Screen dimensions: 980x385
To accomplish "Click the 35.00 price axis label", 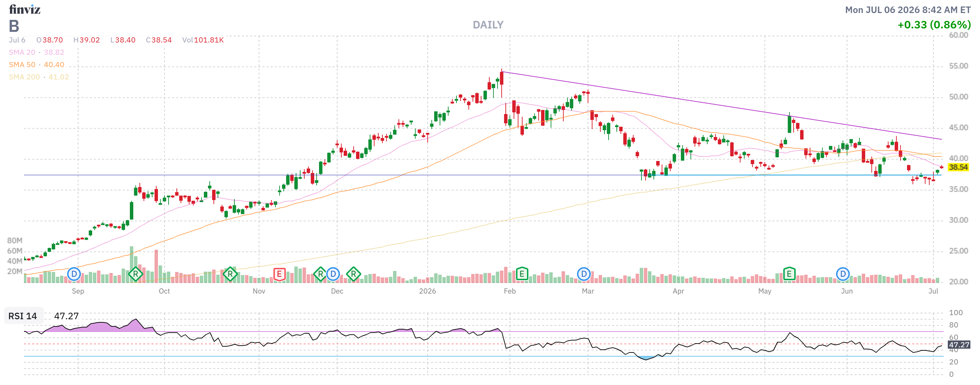I will pos(958,189).
